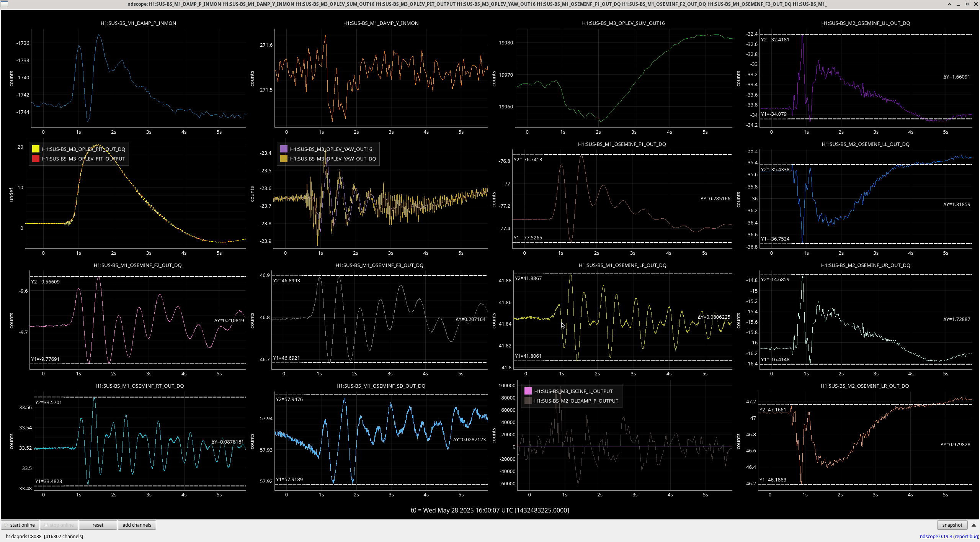The width and height of the screenshot is (980, 542).
Task: Open the report bug link
Action: [967, 536]
